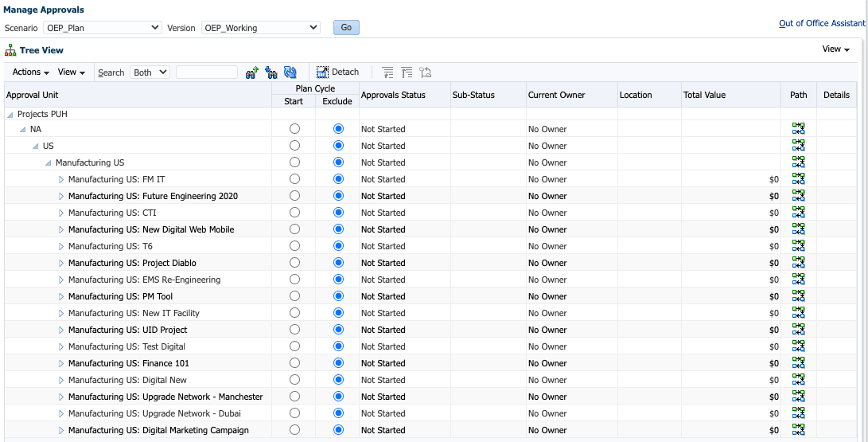Viewport: 868px width, 442px height.
Task: Click the Tree View hierarchy icon
Action: pos(10,50)
